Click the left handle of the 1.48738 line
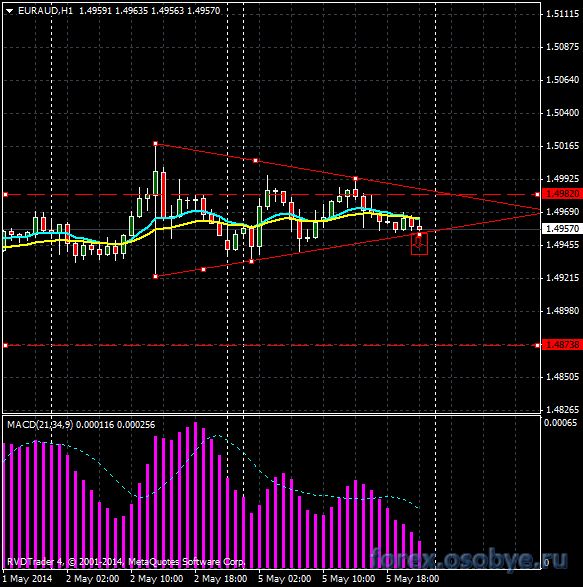This screenshot has height=587, width=583. (x=6, y=345)
